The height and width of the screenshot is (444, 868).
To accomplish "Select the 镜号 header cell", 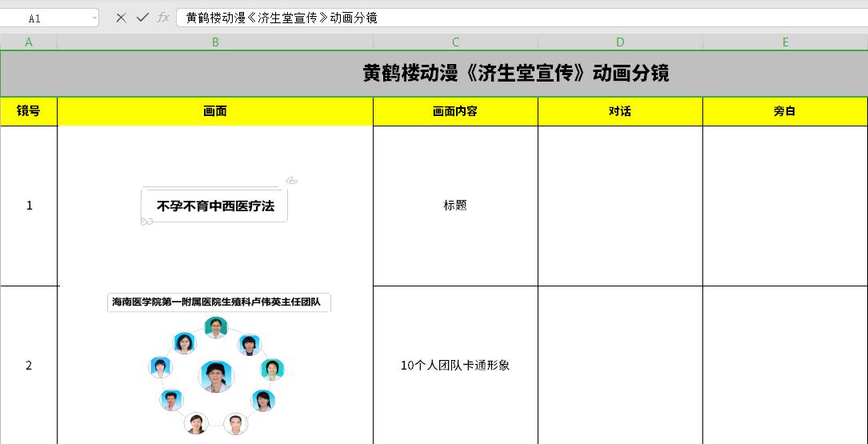I will 29,111.
